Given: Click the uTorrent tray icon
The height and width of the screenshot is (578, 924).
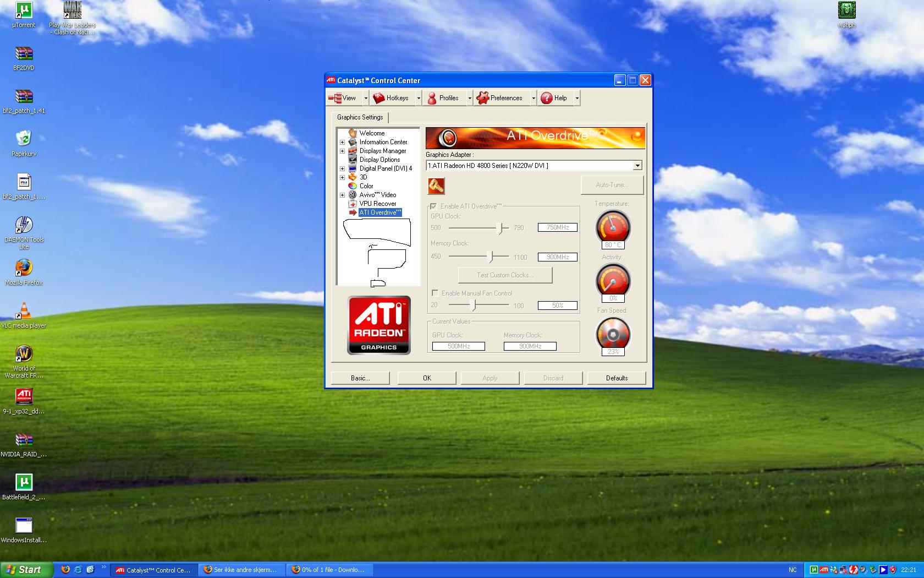Looking at the screenshot, I should click(814, 570).
